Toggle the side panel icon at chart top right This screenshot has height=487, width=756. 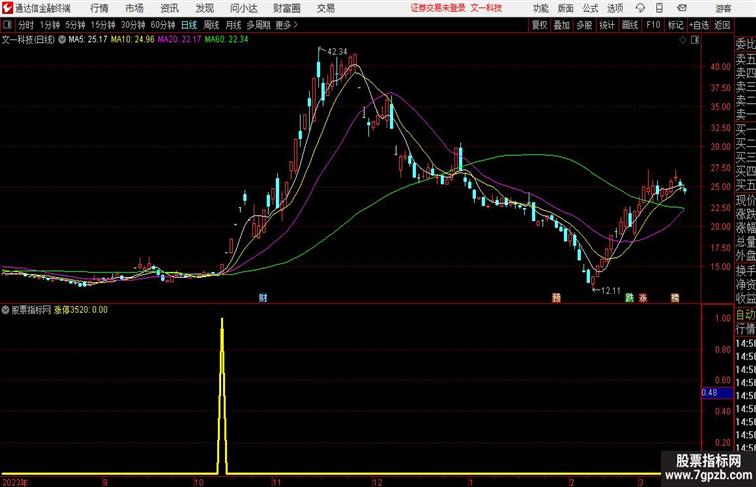pos(695,40)
